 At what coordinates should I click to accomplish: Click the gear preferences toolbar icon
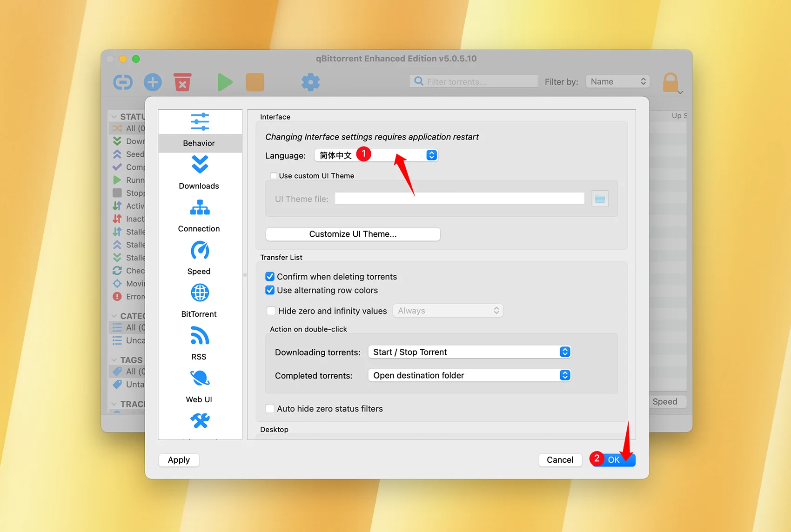310,82
